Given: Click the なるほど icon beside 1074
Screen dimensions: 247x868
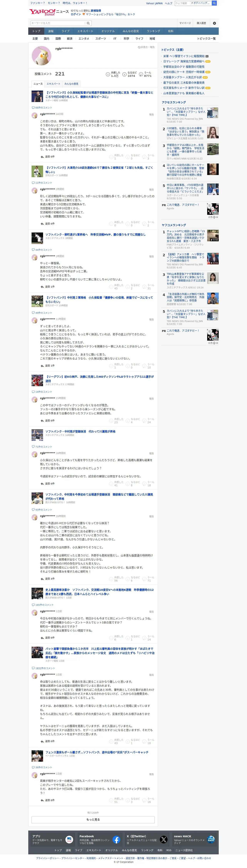Looking at the screenshot, I should tap(124, 74).
